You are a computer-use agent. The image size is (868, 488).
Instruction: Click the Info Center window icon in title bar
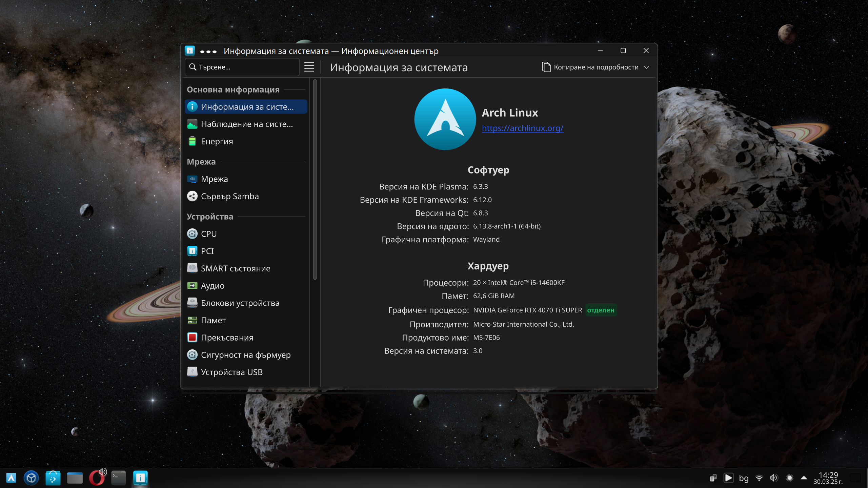coord(190,51)
